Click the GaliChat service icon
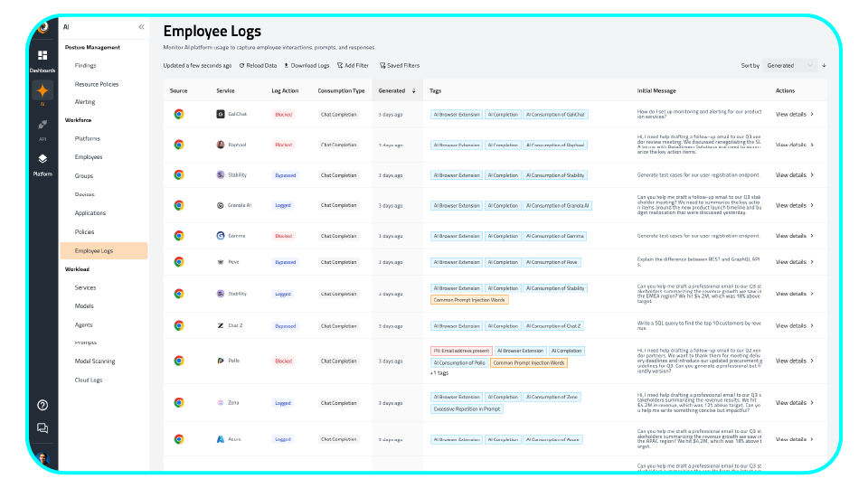Screen dimensions: 868x488 click(x=221, y=114)
